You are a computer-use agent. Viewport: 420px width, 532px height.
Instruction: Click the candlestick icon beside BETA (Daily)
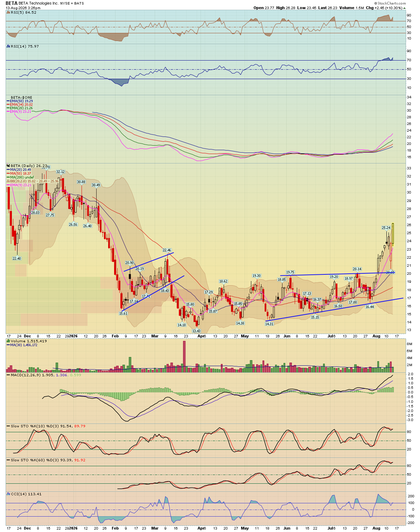(8, 166)
